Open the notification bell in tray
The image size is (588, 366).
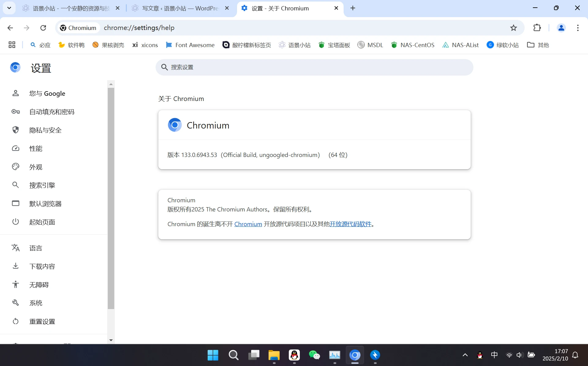click(x=575, y=355)
